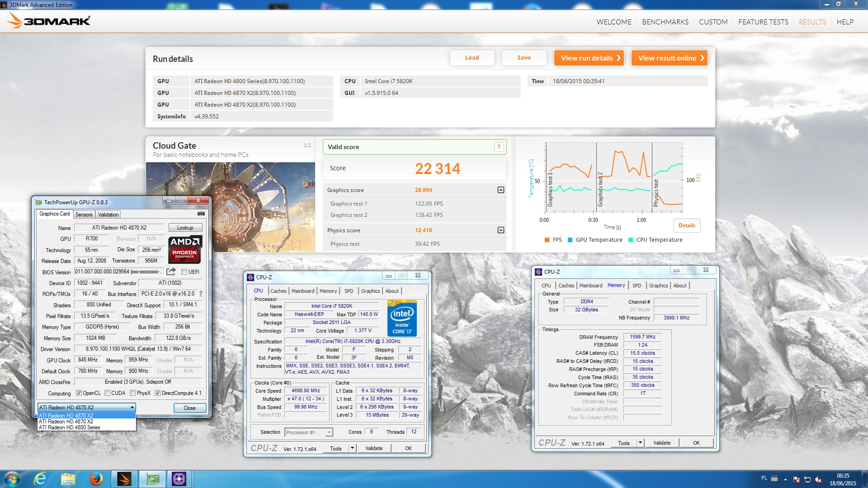Collapse the Physics score section
868x488 pixels.
click(x=500, y=230)
